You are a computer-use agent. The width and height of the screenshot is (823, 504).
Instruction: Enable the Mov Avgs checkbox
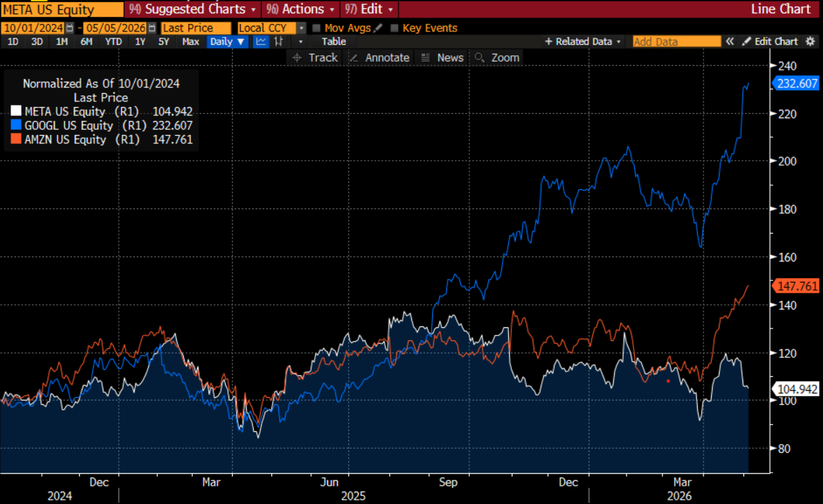[316, 29]
